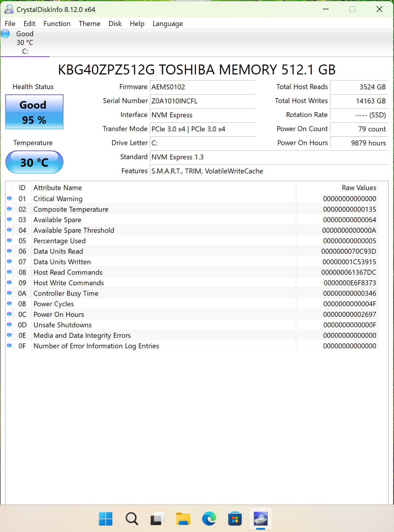Open Windows Search from the taskbar
Viewport: 394px width, 532px height.
pyautogui.click(x=132, y=519)
